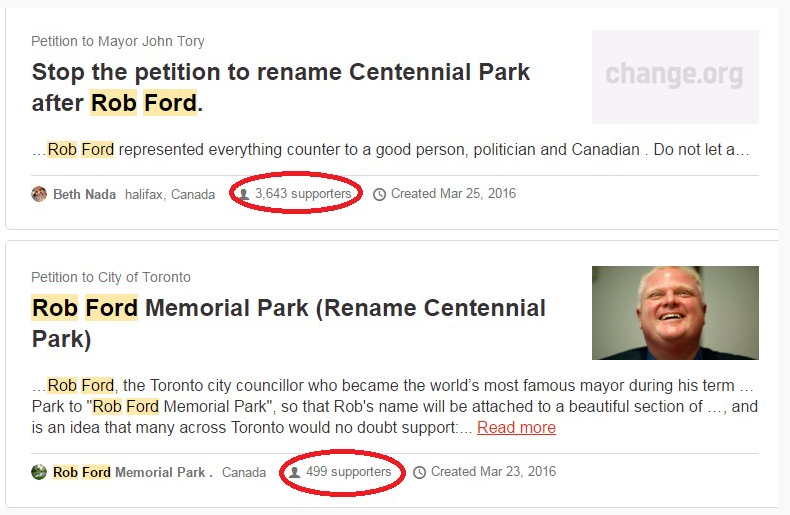Screen dimensions: 790x515
Task: Click the Rob Ford Memorial Park avatar icon
Action: click(39, 472)
